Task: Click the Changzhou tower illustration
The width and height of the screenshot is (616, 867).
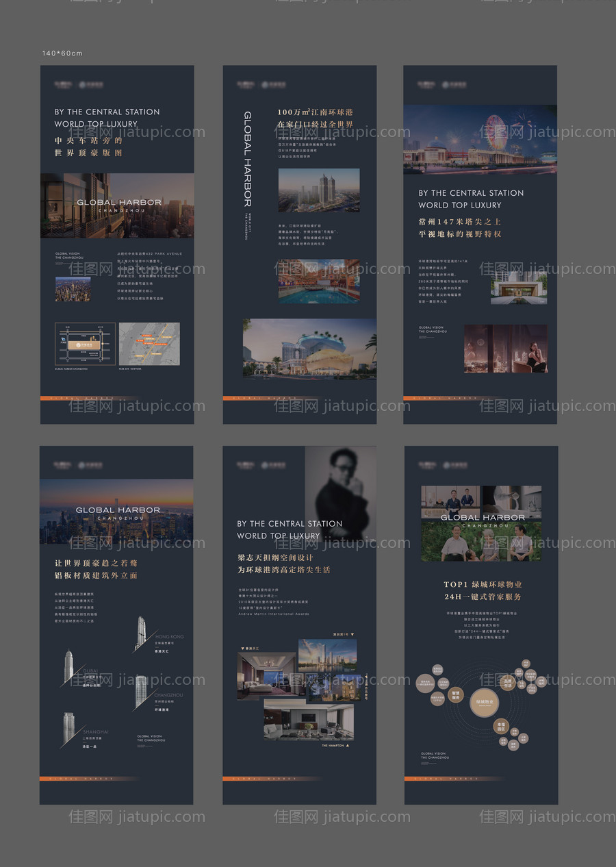Action: coord(140,690)
